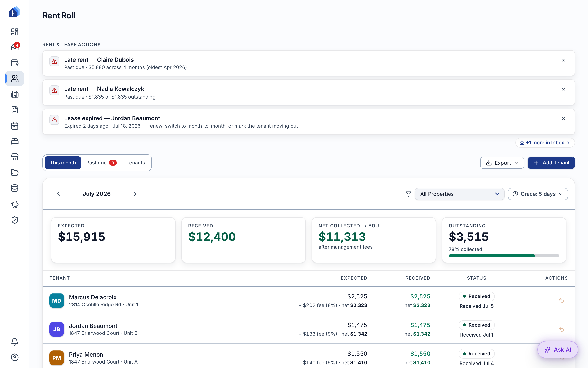Image resolution: width=588 pixels, height=368 pixels.
Task: Go to previous month arrow
Action: (x=58, y=194)
